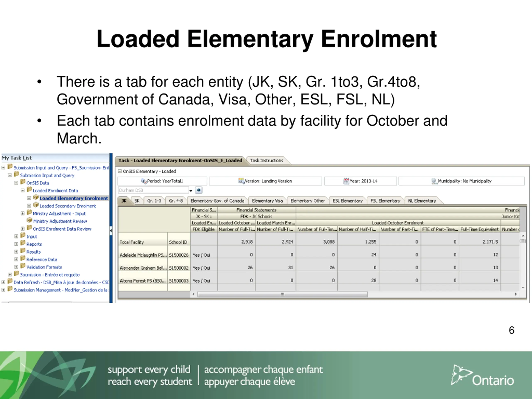Screen dimensions: 532x399
Task: Open the Elementary Other tab
Action: click(x=307, y=201)
